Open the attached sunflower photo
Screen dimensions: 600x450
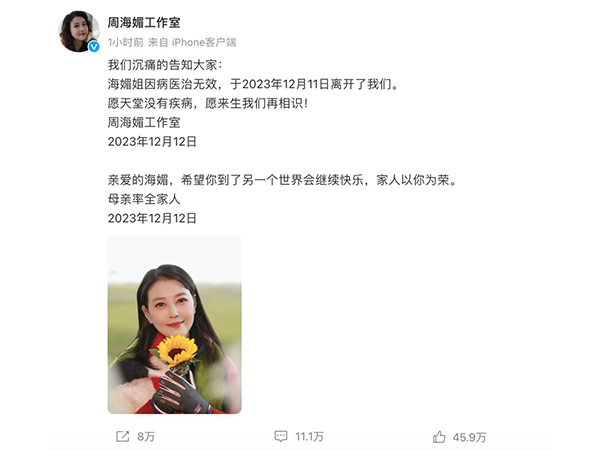click(174, 324)
